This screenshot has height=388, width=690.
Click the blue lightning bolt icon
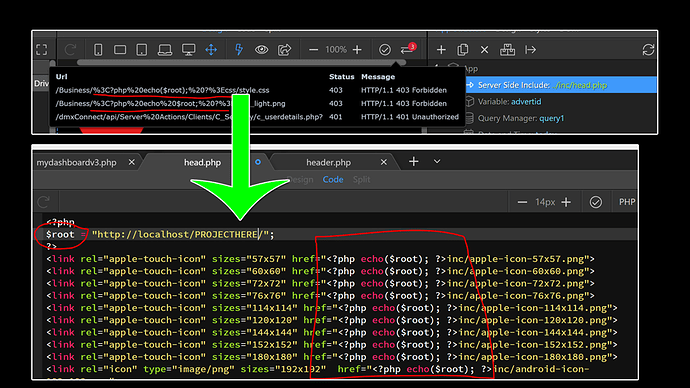coord(239,50)
